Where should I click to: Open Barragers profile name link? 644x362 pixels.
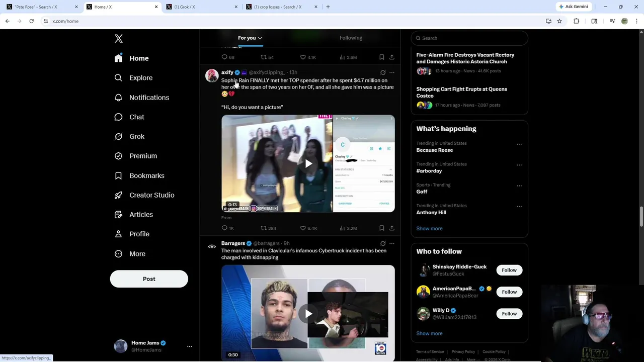tap(233, 243)
